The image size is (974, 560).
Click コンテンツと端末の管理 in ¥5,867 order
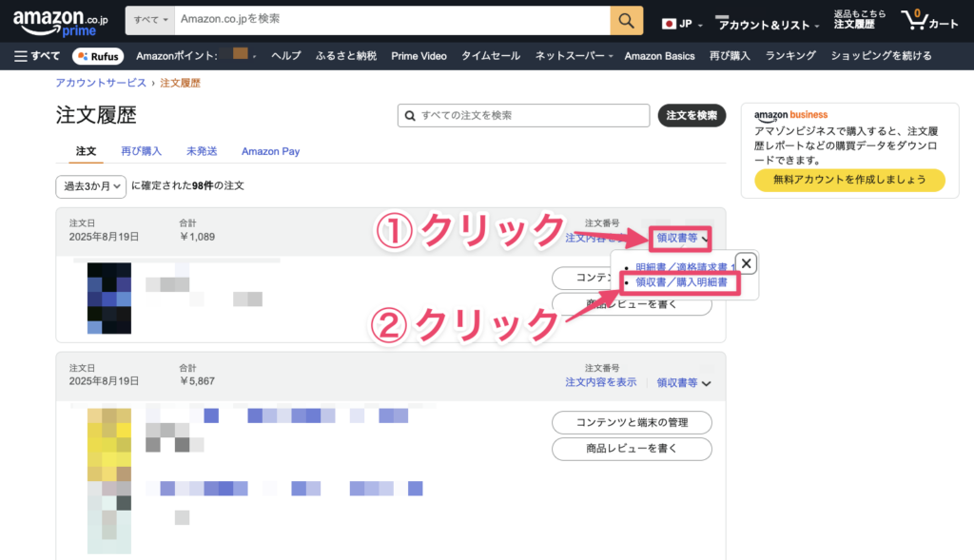(632, 422)
